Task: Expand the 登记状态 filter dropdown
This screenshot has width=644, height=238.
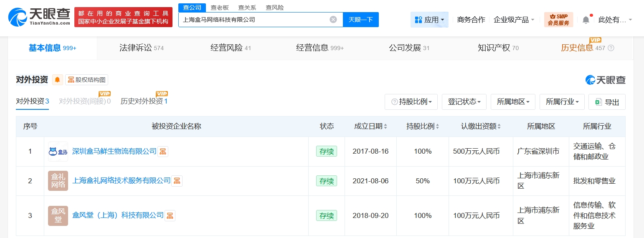Action: click(464, 102)
